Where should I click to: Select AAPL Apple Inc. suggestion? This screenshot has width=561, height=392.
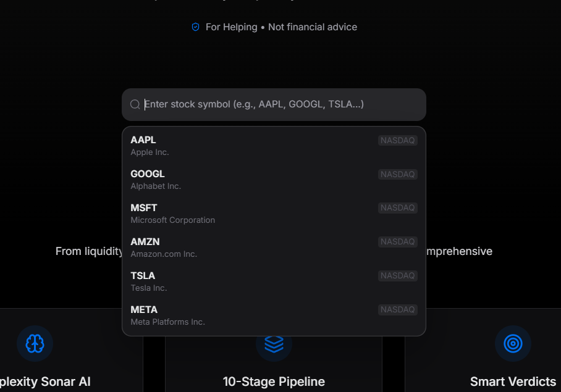tap(274, 146)
